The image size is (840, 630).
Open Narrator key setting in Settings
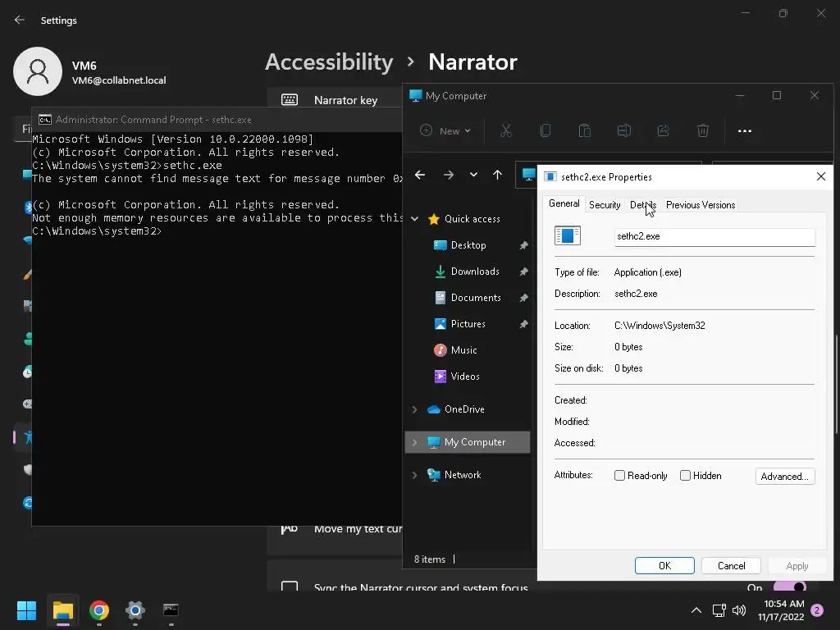[335, 100]
